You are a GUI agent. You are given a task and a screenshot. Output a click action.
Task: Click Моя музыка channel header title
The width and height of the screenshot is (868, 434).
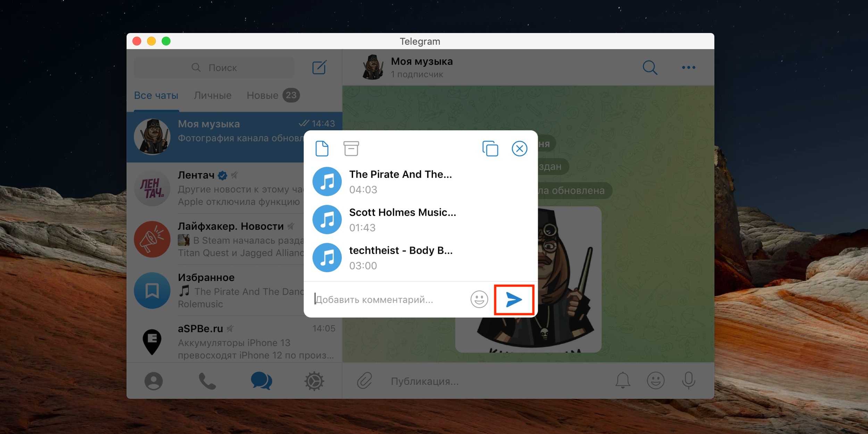[422, 61]
